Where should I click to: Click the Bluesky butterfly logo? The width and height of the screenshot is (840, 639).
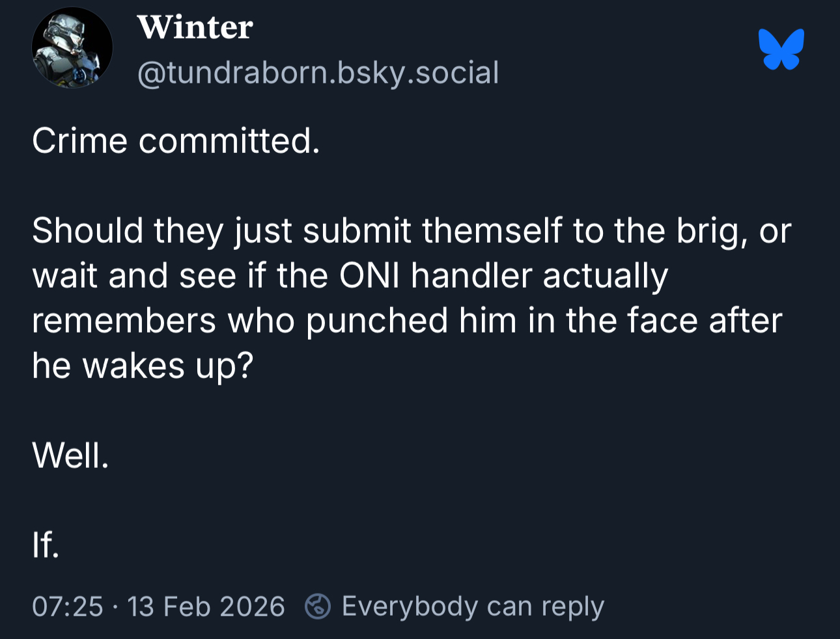781,49
